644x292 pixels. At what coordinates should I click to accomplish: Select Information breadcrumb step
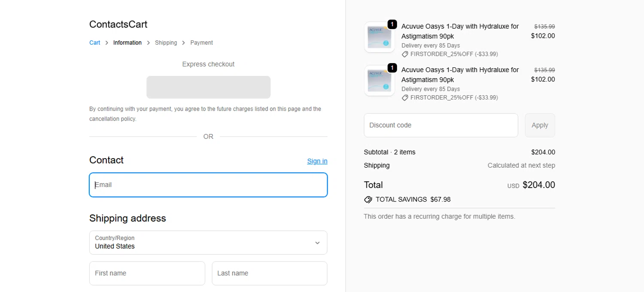128,43
